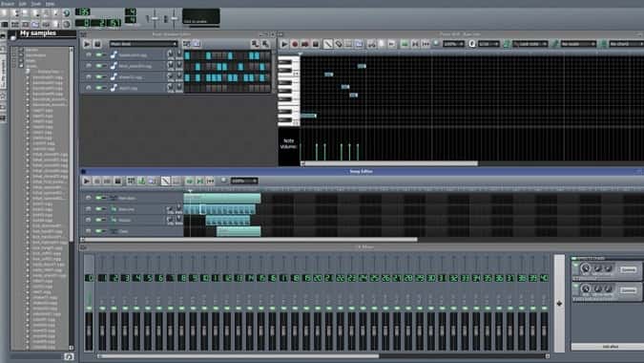Click the Song Editor horizontal scrollbar
The height and width of the screenshot is (363, 644).
249,239
